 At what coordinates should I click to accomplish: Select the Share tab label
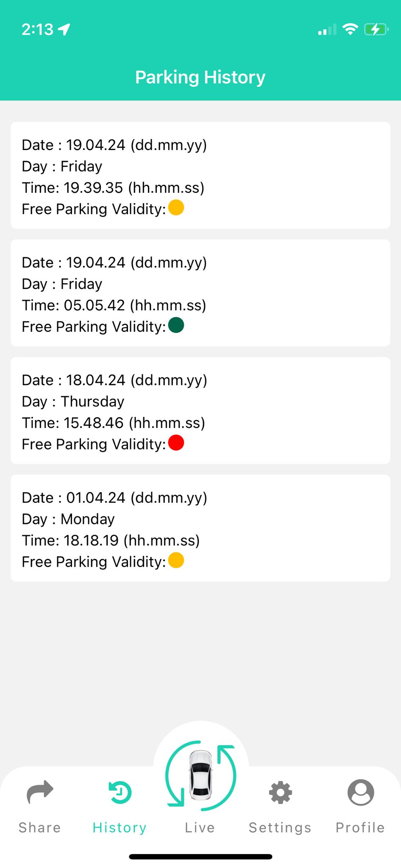pyautogui.click(x=40, y=827)
